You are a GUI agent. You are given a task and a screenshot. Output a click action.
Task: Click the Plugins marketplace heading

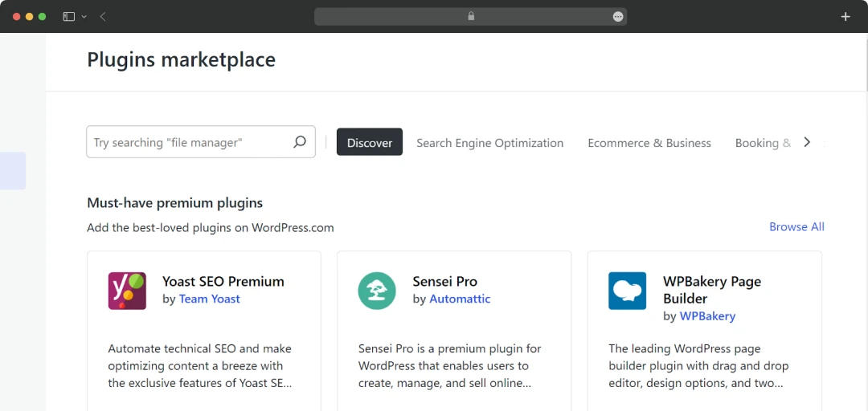181,59
